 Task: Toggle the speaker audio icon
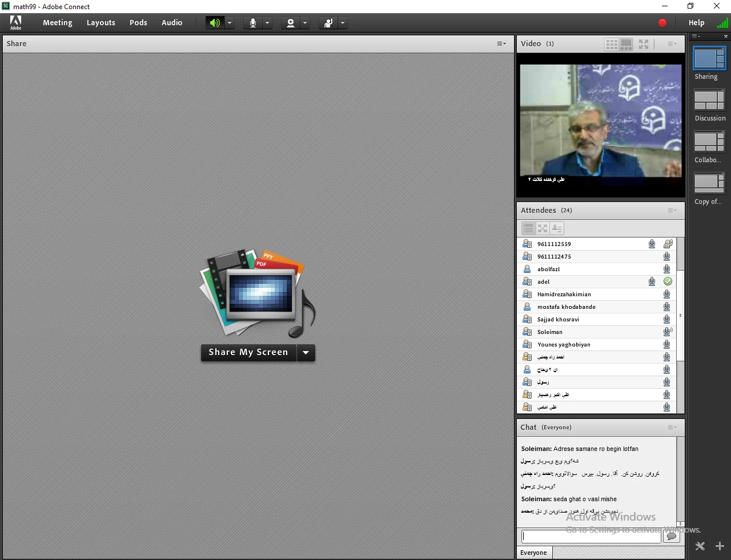tap(215, 23)
